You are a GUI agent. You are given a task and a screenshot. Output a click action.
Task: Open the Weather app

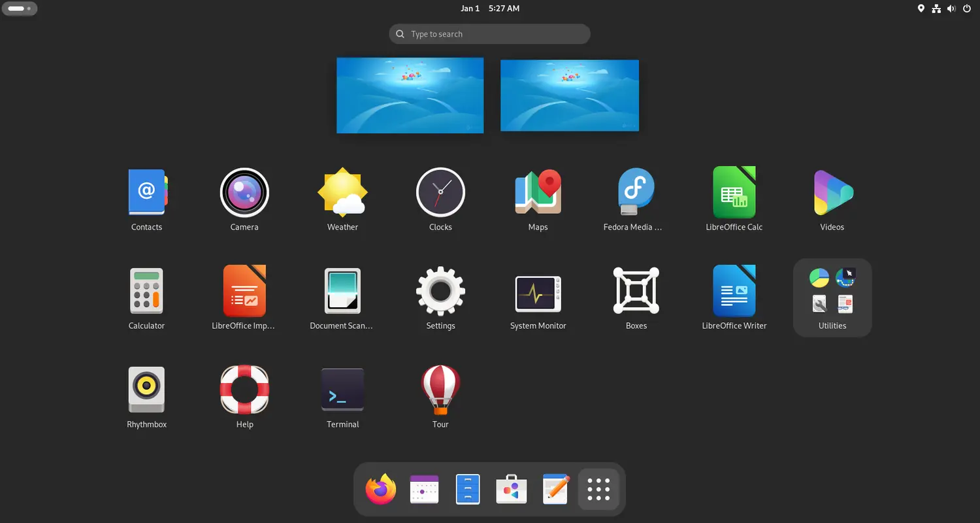click(342, 192)
